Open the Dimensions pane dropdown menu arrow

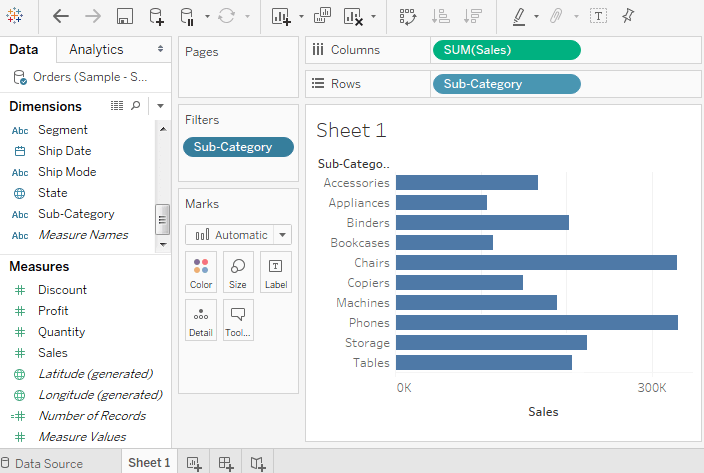[x=160, y=106]
